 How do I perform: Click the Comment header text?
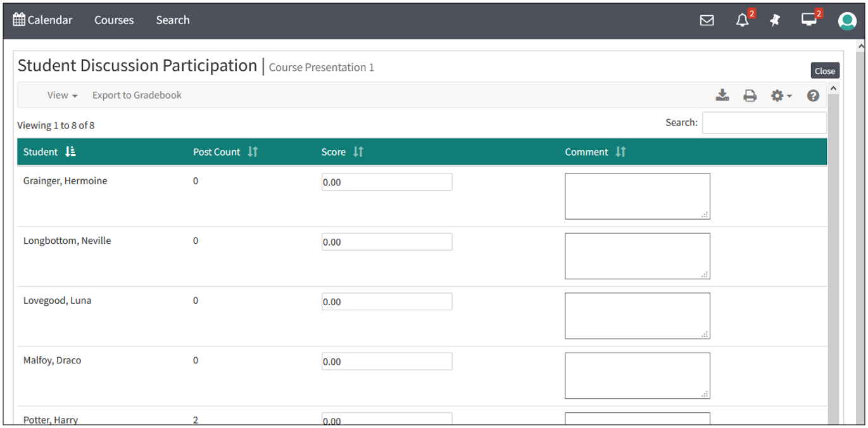[586, 152]
